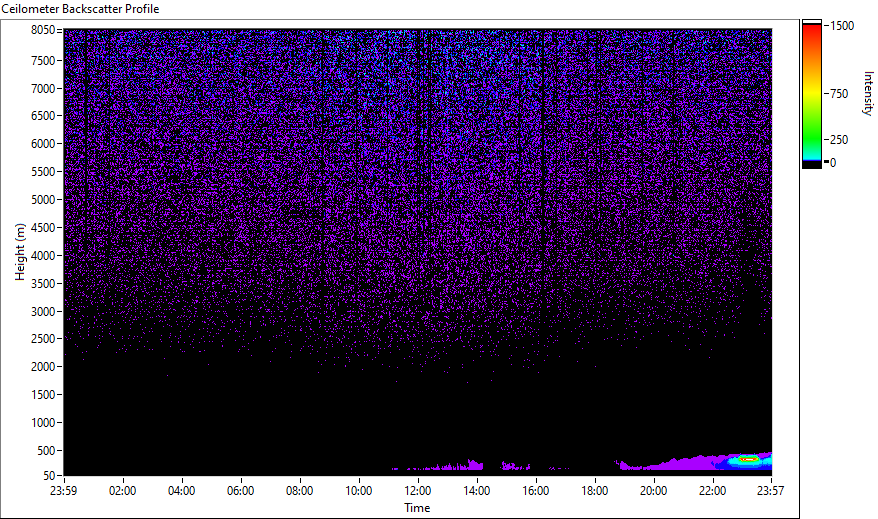Click the 6000 height axis value

[43, 144]
